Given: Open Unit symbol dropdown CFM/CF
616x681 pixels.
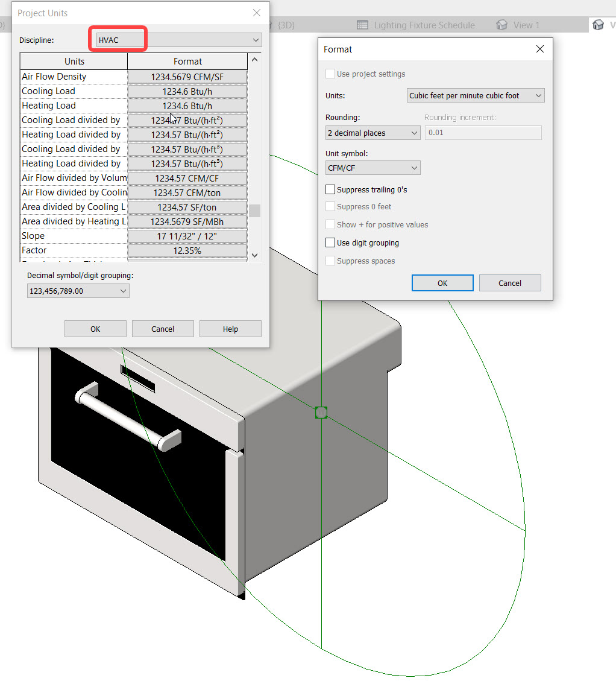Looking at the screenshot, I should tap(373, 168).
